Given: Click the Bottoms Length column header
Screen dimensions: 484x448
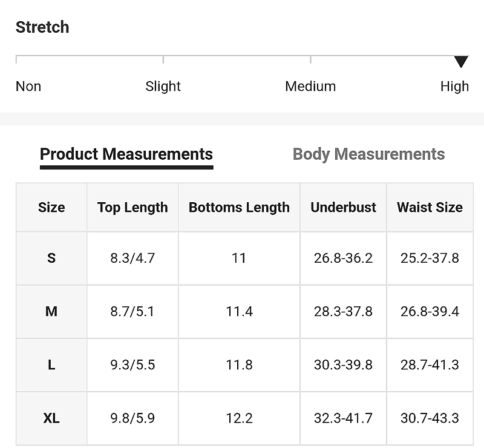Looking at the screenshot, I should tap(239, 207).
